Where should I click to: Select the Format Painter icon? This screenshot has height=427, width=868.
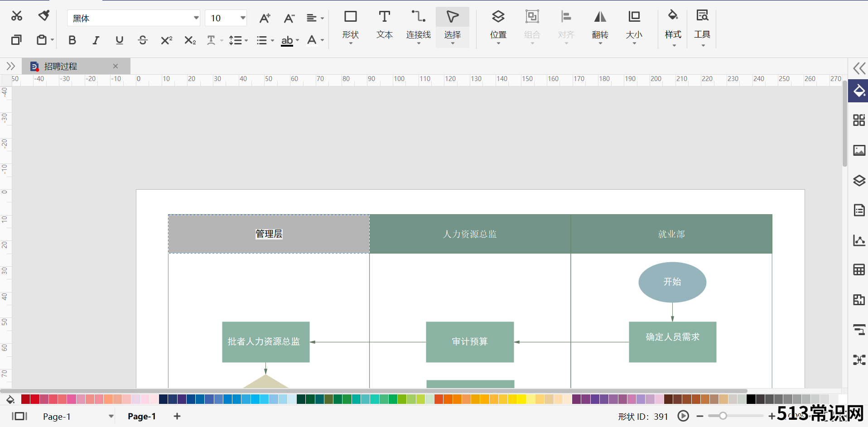point(44,16)
